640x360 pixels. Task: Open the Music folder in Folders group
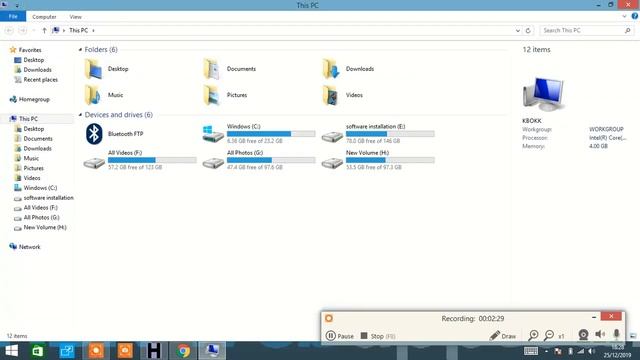[x=93, y=95]
